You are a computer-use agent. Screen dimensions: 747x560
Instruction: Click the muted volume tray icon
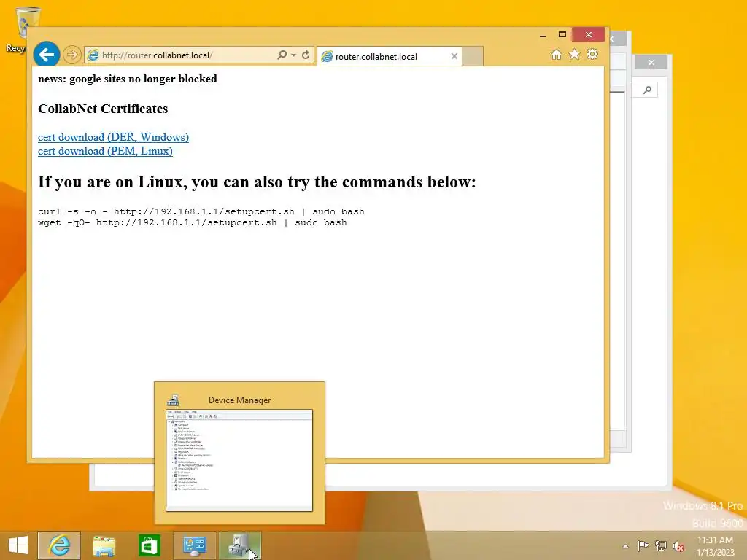coord(678,546)
